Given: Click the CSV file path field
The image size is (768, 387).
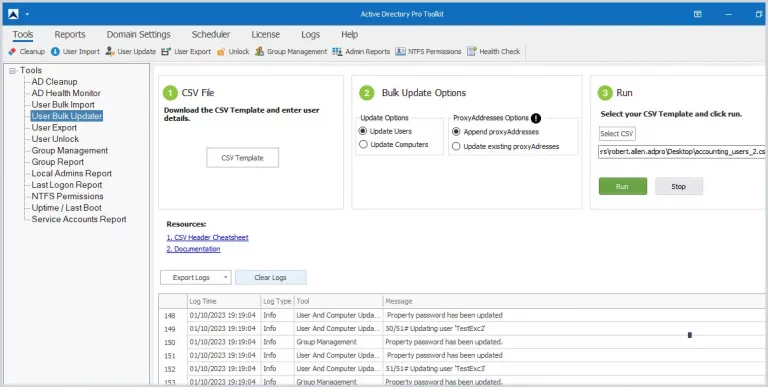Looking at the screenshot, I should 683,152.
